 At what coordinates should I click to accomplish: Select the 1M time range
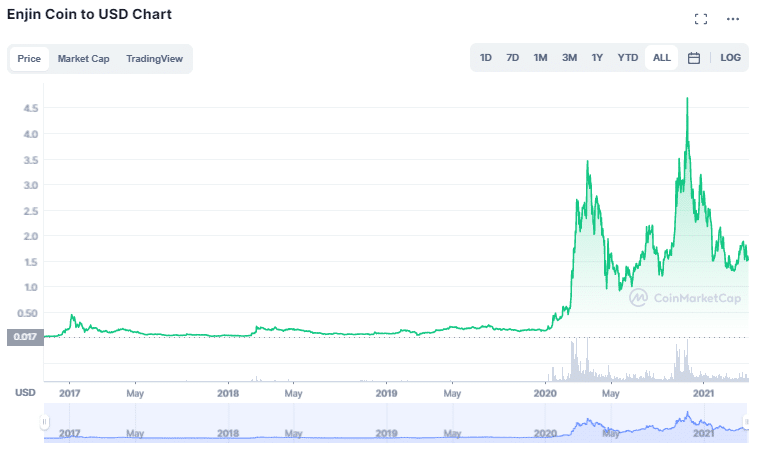[x=540, y=58]
